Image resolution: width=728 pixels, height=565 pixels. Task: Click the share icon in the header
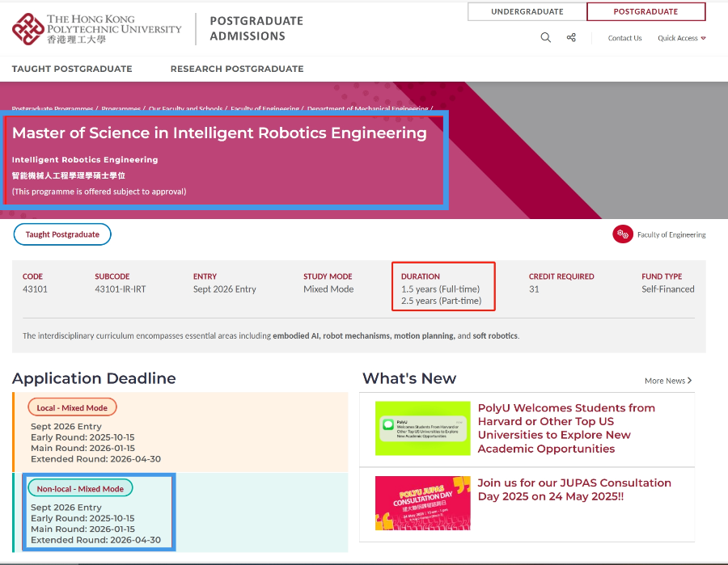coord(571,37)
